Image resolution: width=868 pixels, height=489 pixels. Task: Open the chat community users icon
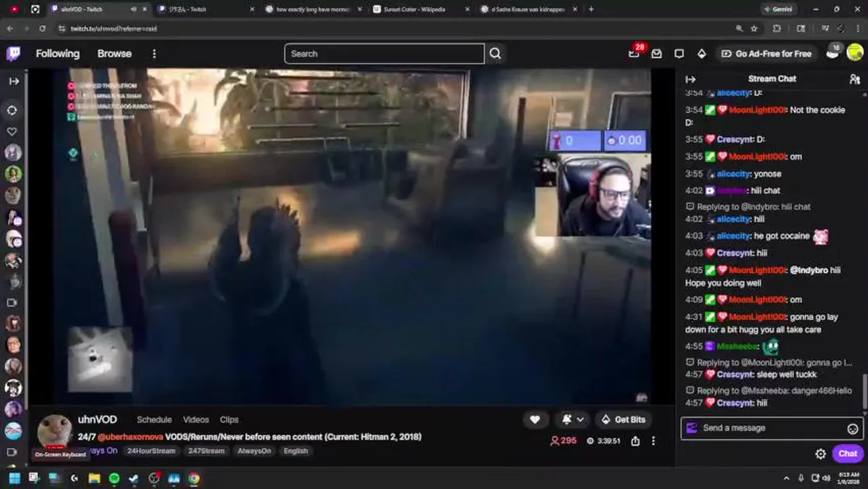click(854, 79)
